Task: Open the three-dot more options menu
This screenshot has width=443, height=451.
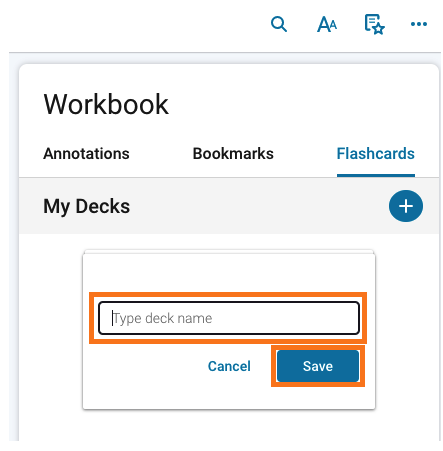Action: pyautogui.click(x=419, y=24)
